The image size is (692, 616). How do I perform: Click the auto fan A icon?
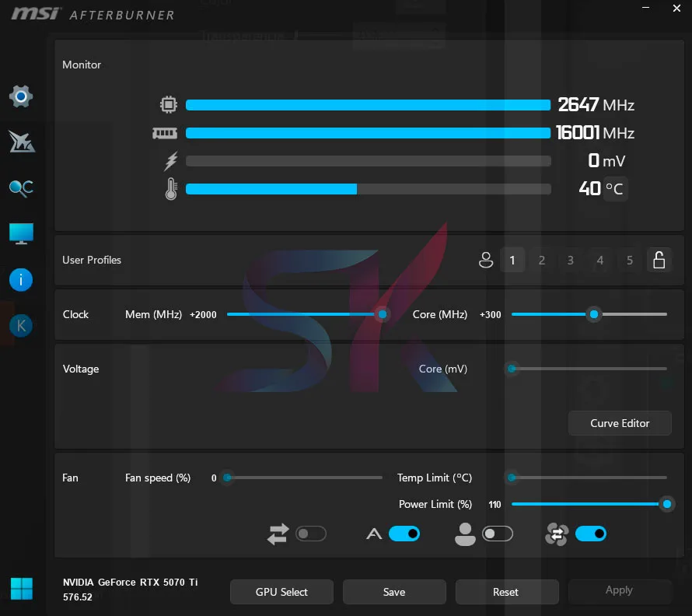374,534
